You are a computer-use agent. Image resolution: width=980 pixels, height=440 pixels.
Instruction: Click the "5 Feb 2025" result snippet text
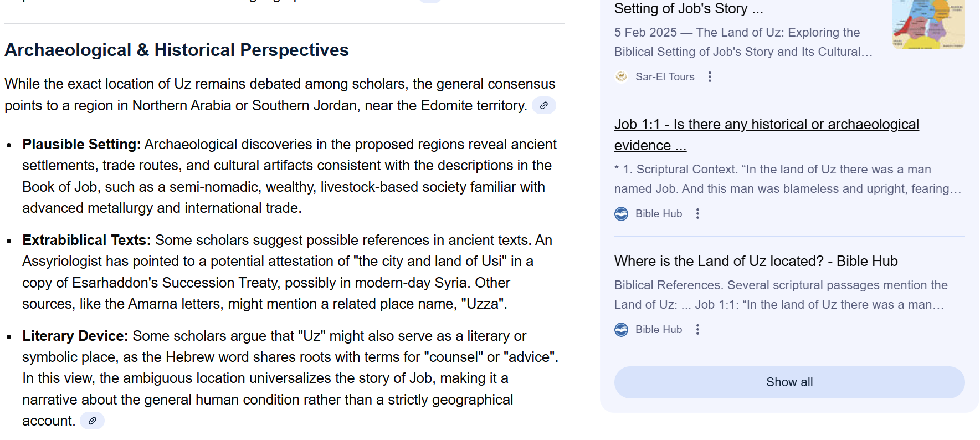[742, 42]
